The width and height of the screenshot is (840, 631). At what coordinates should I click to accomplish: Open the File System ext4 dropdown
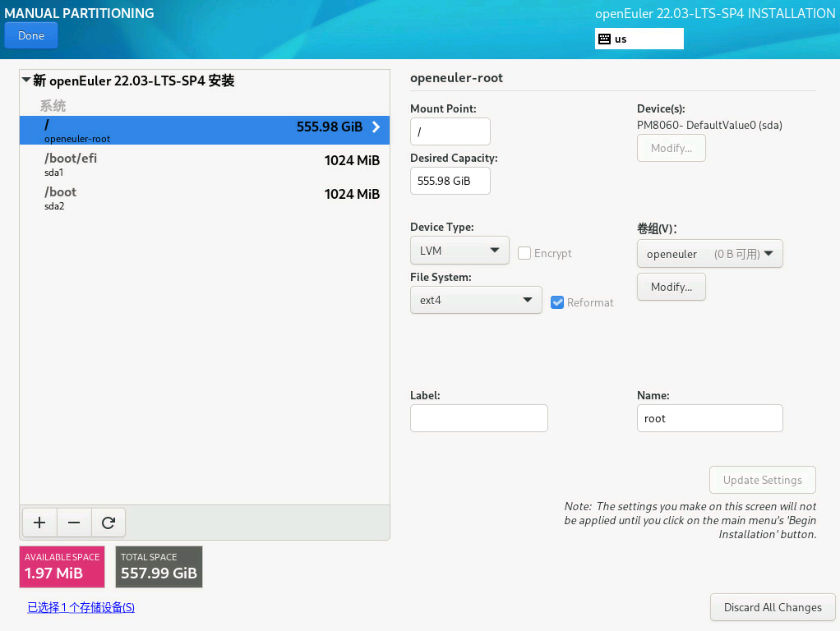[x=476, y=300]
